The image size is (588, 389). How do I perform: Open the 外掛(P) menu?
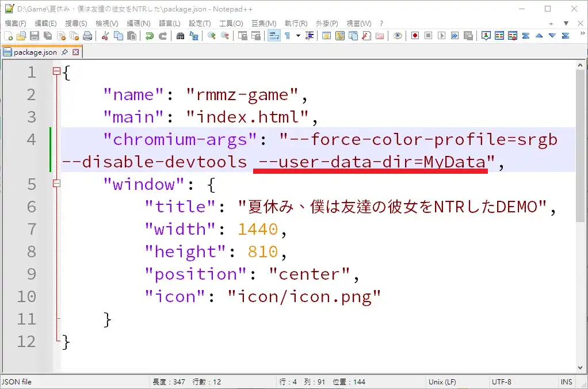[326, 23]
